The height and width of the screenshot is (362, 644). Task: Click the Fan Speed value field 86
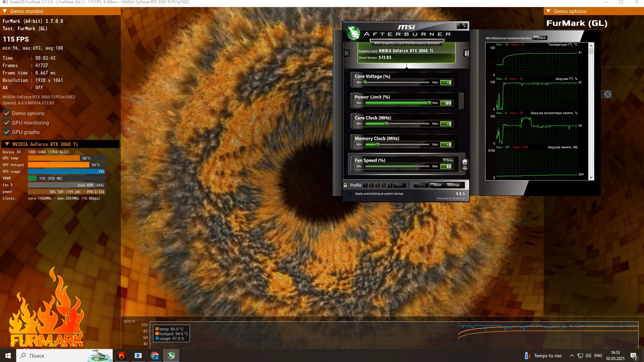coord(446,166)
